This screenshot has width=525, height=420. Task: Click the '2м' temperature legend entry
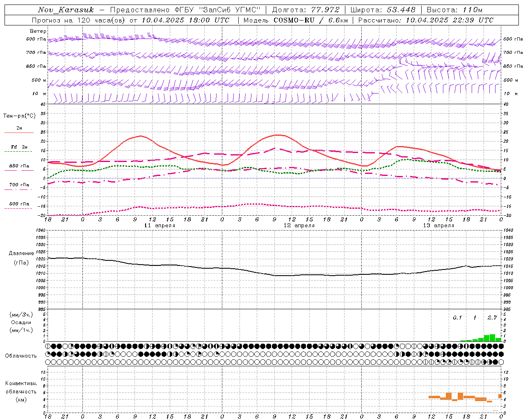[x=19, y=128]
